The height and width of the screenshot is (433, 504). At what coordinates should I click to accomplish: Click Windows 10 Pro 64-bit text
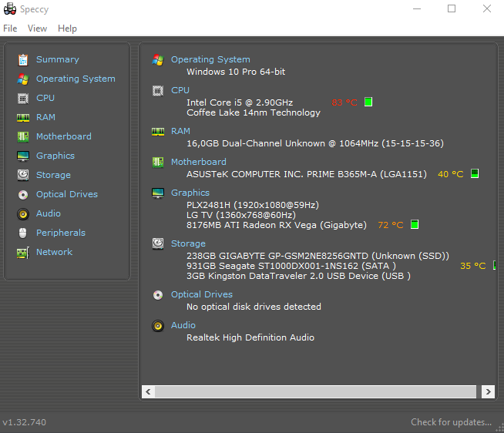click(236, 72)
